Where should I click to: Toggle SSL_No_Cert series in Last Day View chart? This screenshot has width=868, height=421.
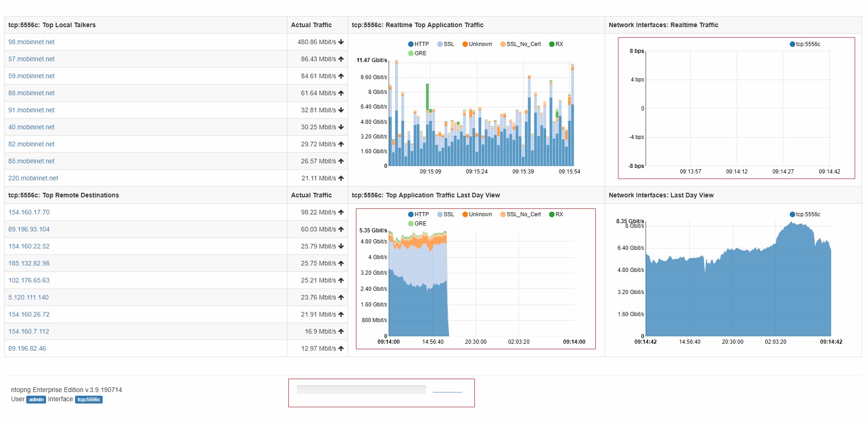(520, 214)
